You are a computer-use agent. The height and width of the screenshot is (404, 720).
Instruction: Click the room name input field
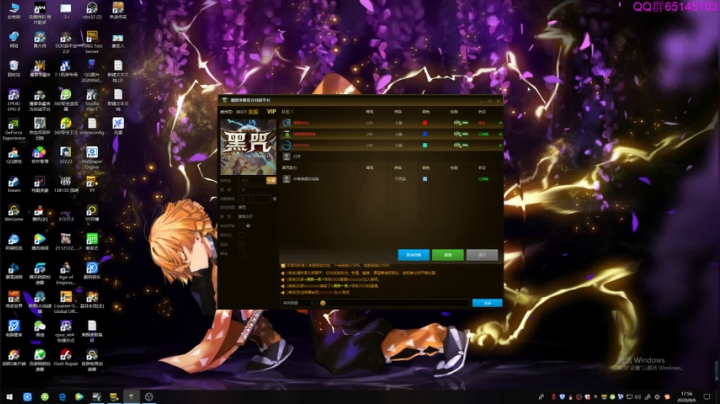(x=253, y=180)
